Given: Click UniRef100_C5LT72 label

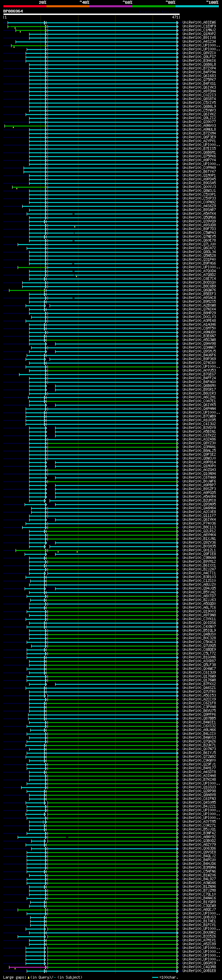Looking at the screenshot, I should click(199, 654).
